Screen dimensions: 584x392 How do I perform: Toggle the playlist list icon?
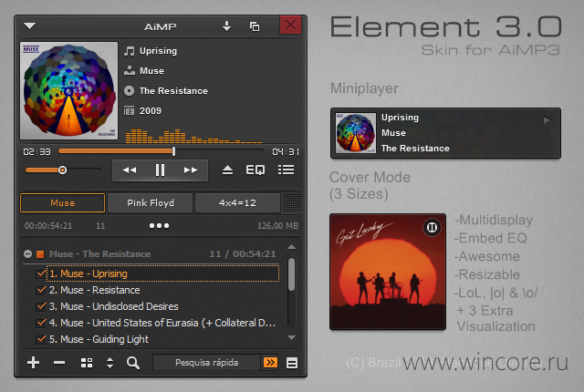coord(286,170)
